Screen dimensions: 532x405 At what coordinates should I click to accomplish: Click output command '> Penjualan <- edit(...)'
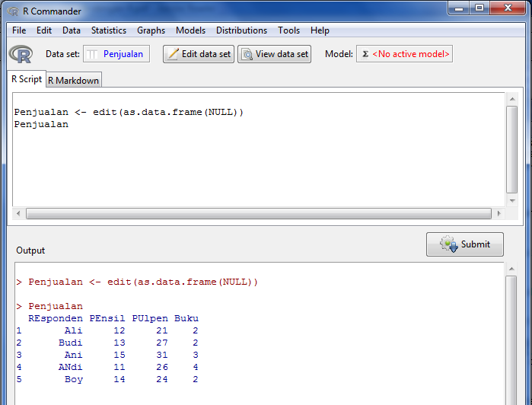[137, 282]
